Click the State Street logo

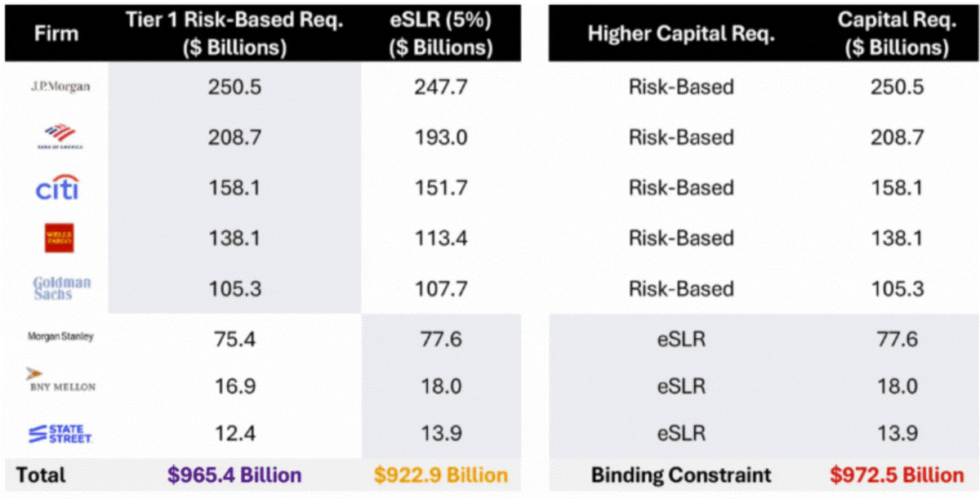click(60, 433)
